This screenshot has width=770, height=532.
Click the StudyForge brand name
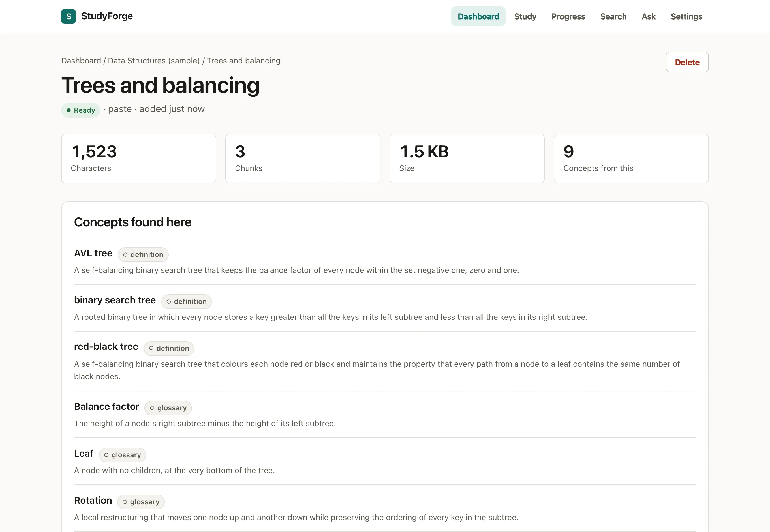(x=107, y=16)
